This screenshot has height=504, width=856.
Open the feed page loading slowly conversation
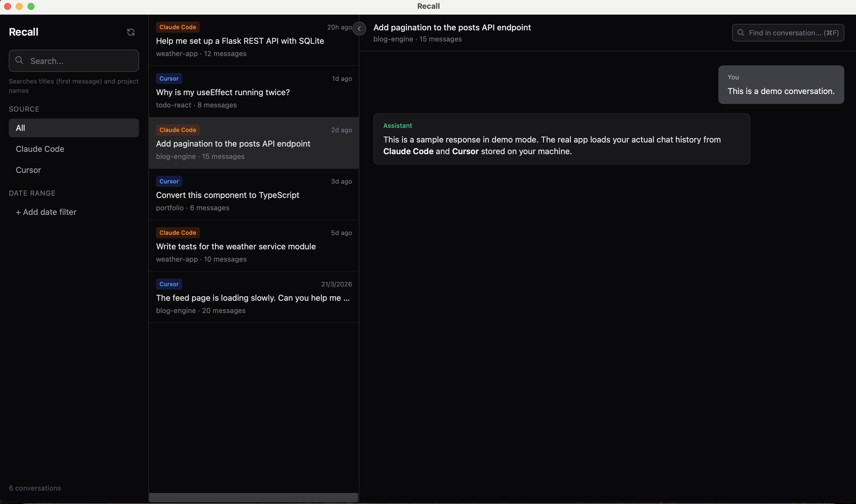[x=253, y=298]
